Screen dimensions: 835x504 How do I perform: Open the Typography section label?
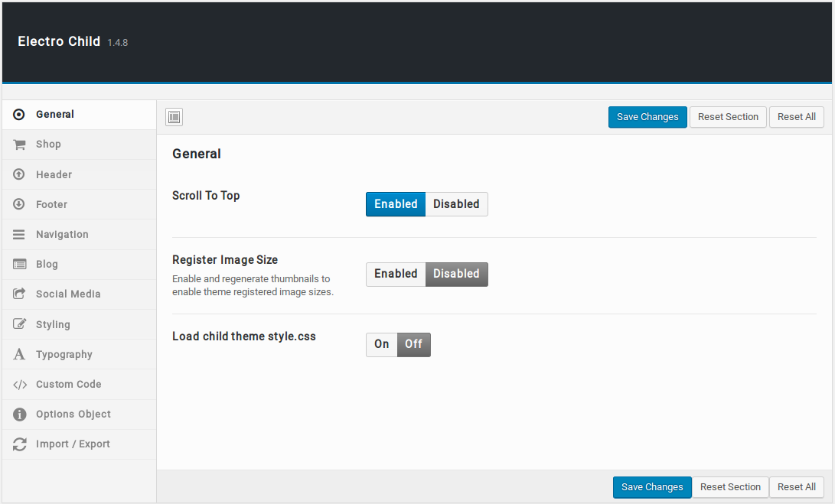[64, 354]
